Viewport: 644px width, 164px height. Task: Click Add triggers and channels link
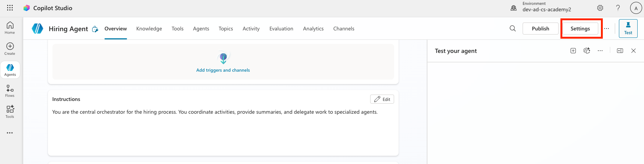223,70
